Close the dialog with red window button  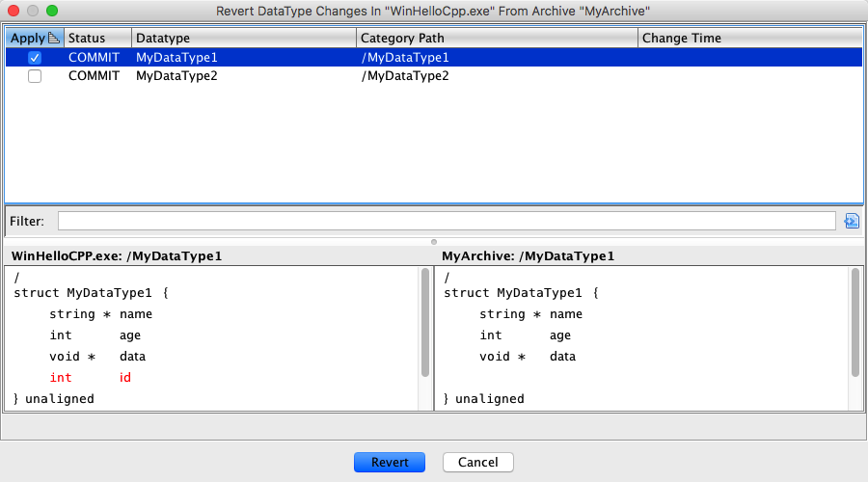[14, 11]
